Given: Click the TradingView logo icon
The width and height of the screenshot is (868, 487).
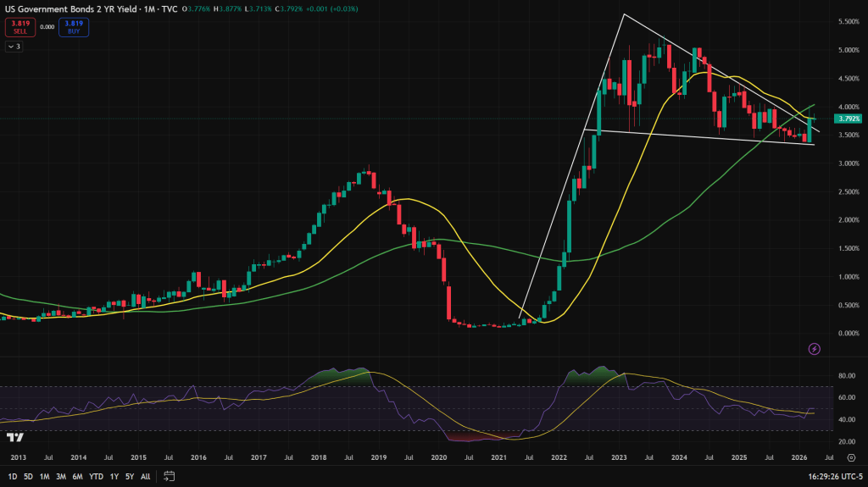Looking at the screenshot, I should click(14, 437).
